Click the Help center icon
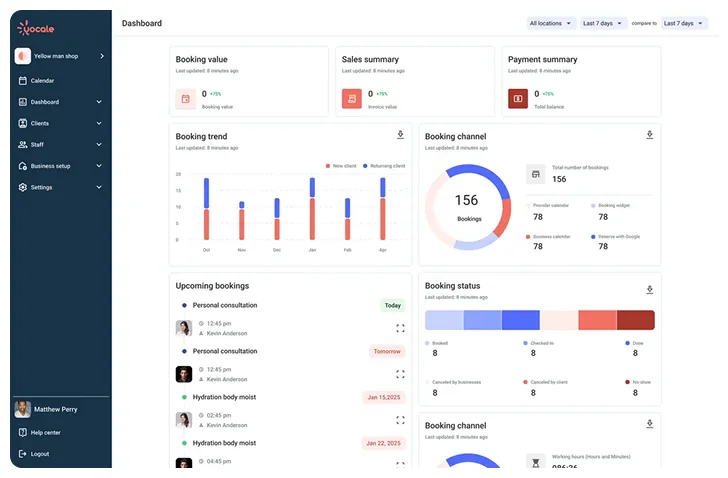 (22, 433)
